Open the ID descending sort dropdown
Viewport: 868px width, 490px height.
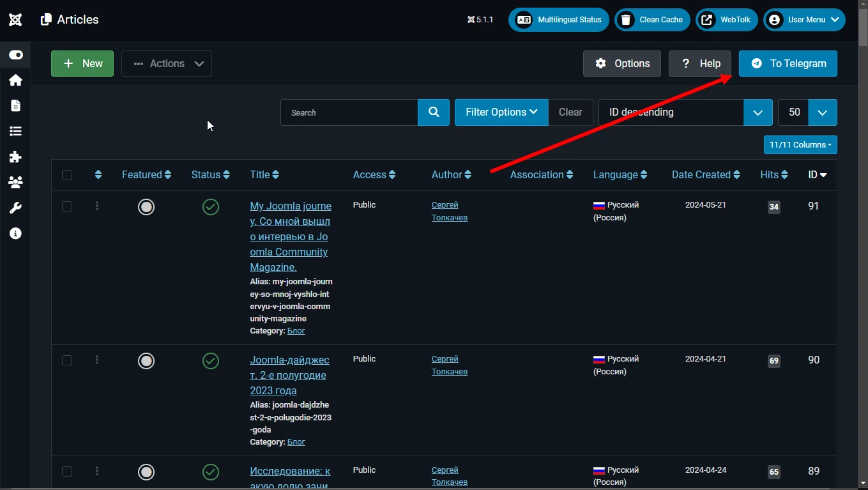pos(685,112)
